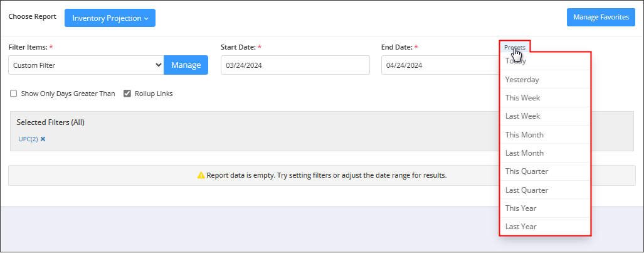Collapse the Presets dropdown

tap(515, 47)
